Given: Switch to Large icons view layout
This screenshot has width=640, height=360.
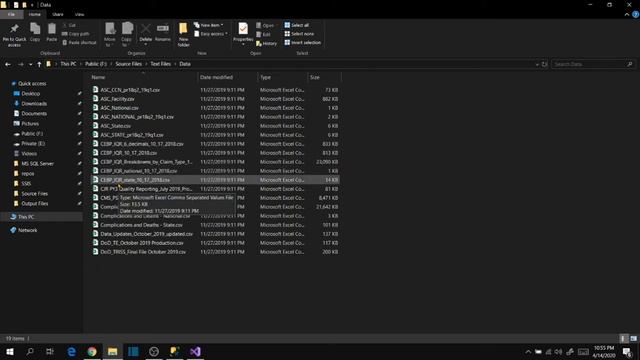Looking at the screenshot, I should 633,338.
